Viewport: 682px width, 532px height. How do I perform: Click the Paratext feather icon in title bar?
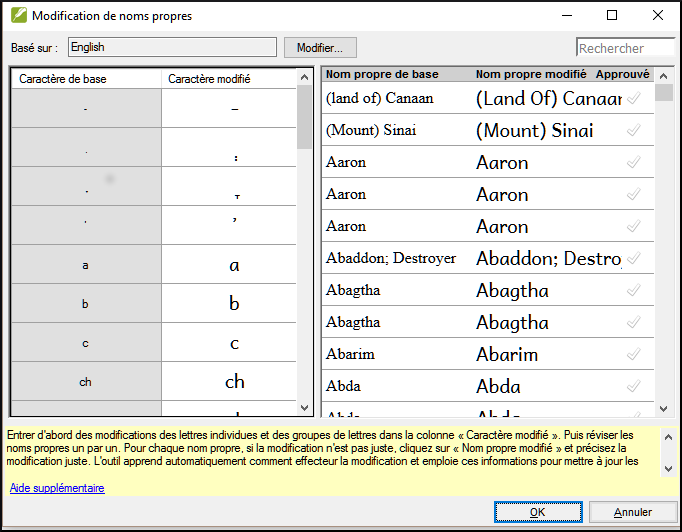pyautogui.click(x=19, y=15)
